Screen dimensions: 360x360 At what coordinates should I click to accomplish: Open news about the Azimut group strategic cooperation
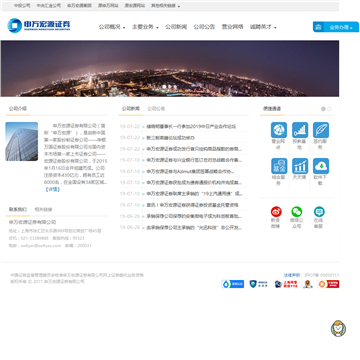click(190, 171)
